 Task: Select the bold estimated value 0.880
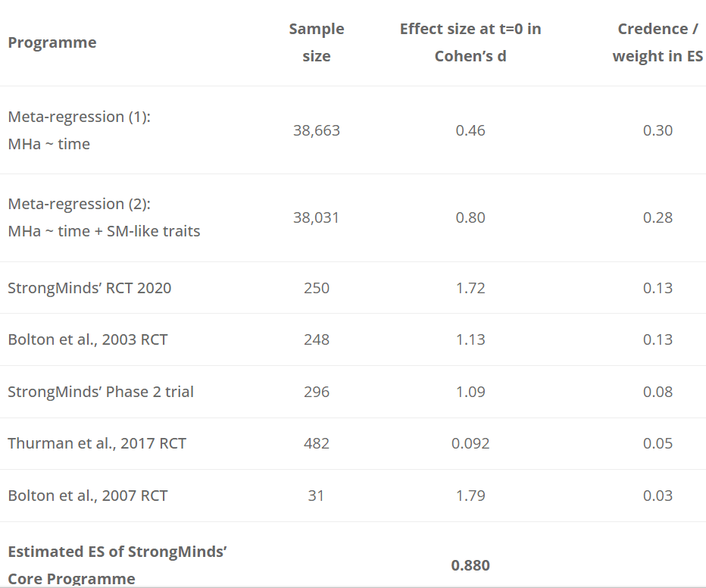(470, 565)
